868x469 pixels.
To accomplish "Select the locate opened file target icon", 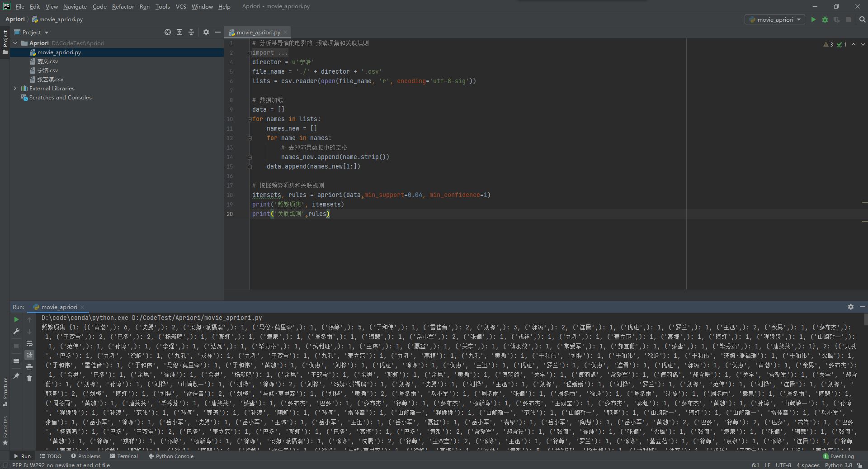I will point(168,32).
